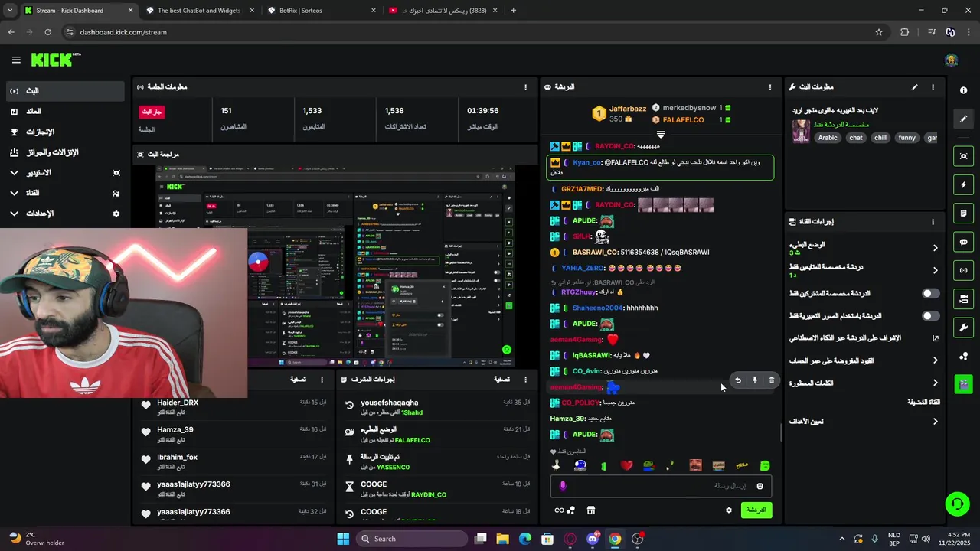Pick the white goose emote from the quick emotes

[557, 465]
